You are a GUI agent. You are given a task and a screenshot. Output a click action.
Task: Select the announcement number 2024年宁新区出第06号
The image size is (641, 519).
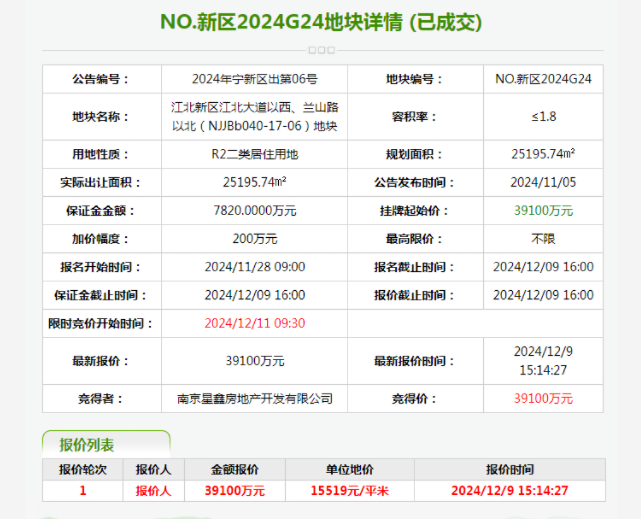pyautogui.click(x=254, y=79)
